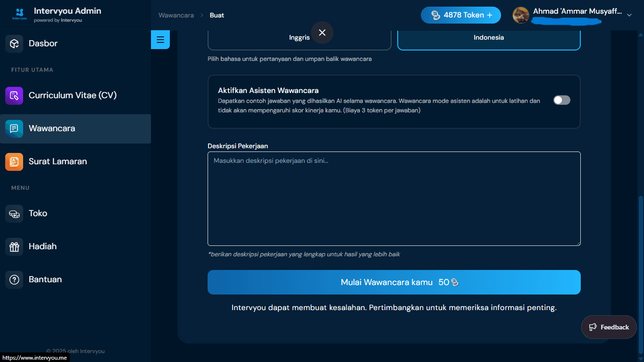Click the Bantuan question mark icon
The width and height of the screenshot is (644, 362).
14,279
